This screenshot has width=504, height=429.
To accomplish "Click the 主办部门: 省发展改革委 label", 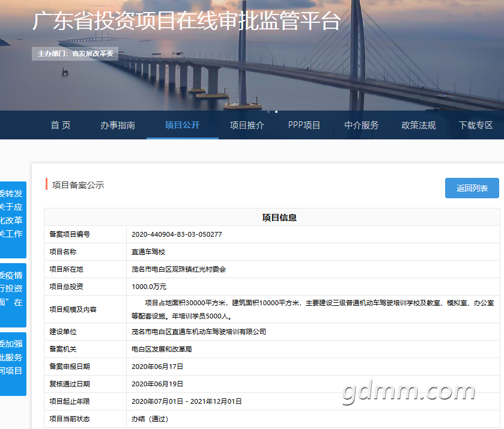I will (75, 53).
